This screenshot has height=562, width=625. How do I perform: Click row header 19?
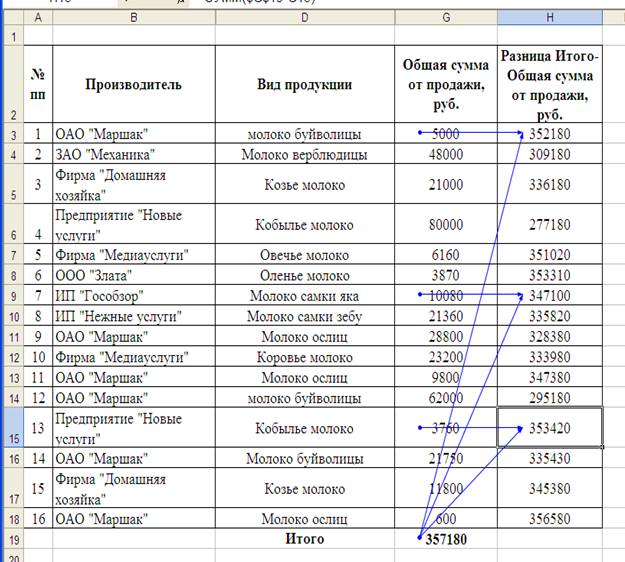click(x=11, y=539)
